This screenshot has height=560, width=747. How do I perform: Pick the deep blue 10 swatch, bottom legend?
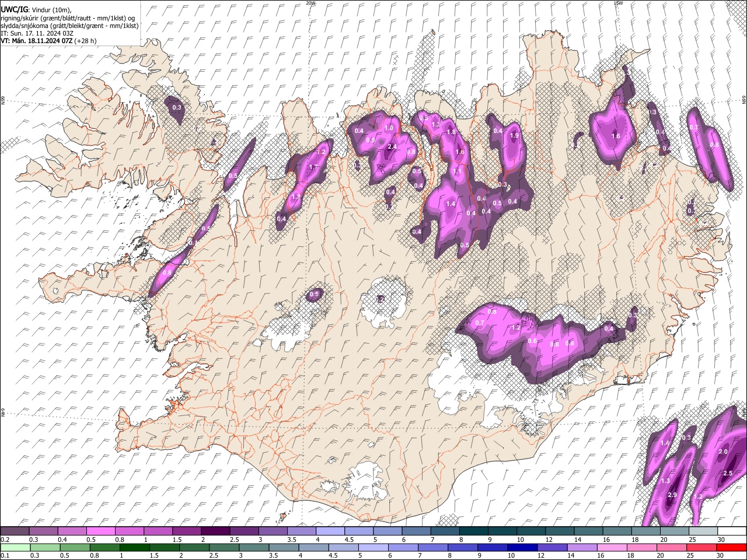coord(522,547)
